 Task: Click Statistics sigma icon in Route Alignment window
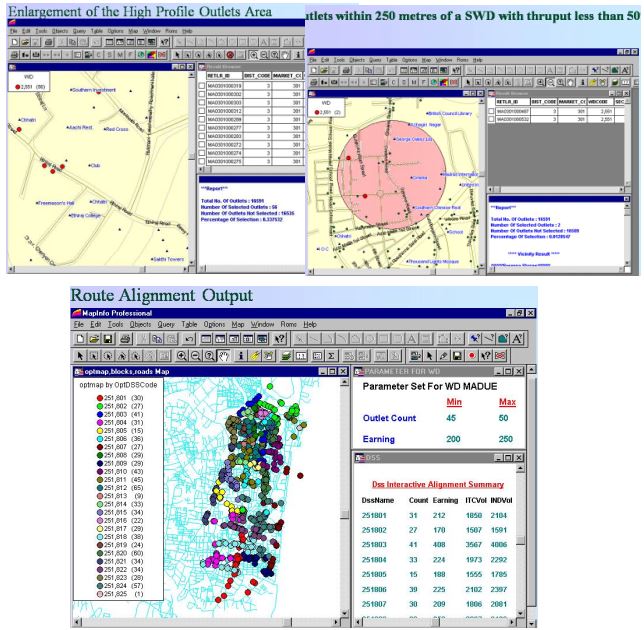(x=331, y=356)
